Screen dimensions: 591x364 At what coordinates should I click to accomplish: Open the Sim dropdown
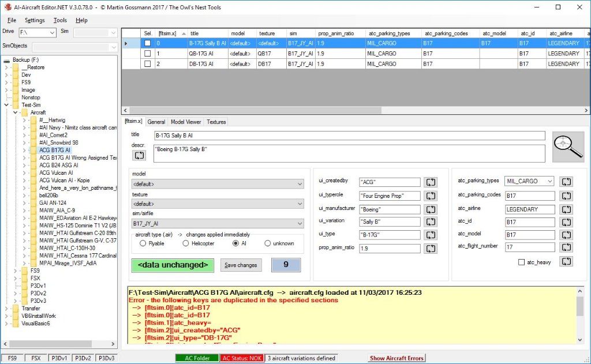click(113, 33)
